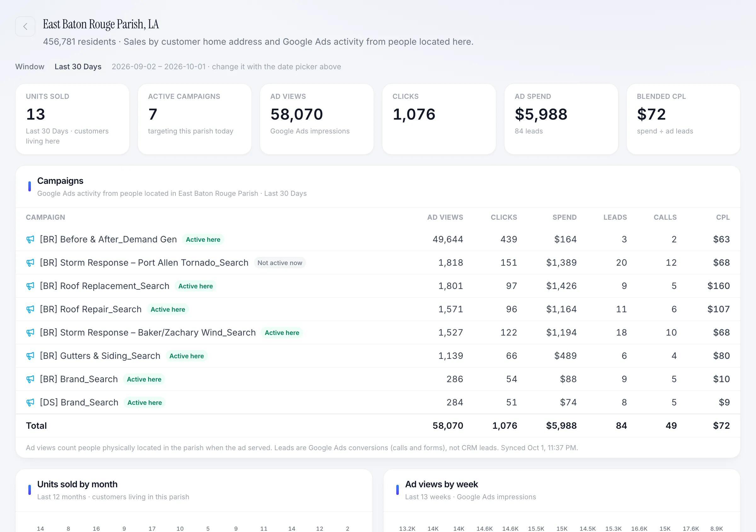Open [BR] Storm Response – Baker/Zachary Wind_Search

(148, 333)
